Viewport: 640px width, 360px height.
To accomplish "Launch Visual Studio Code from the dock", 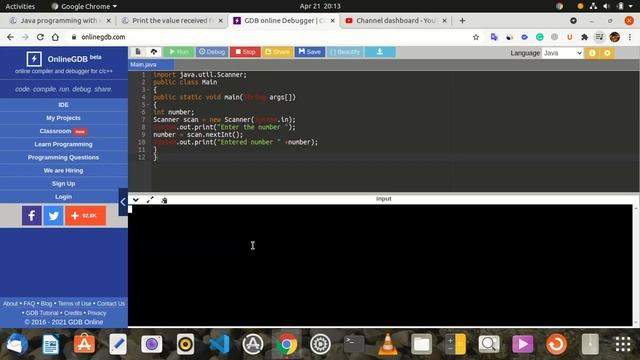I will [x=219, y=344].
